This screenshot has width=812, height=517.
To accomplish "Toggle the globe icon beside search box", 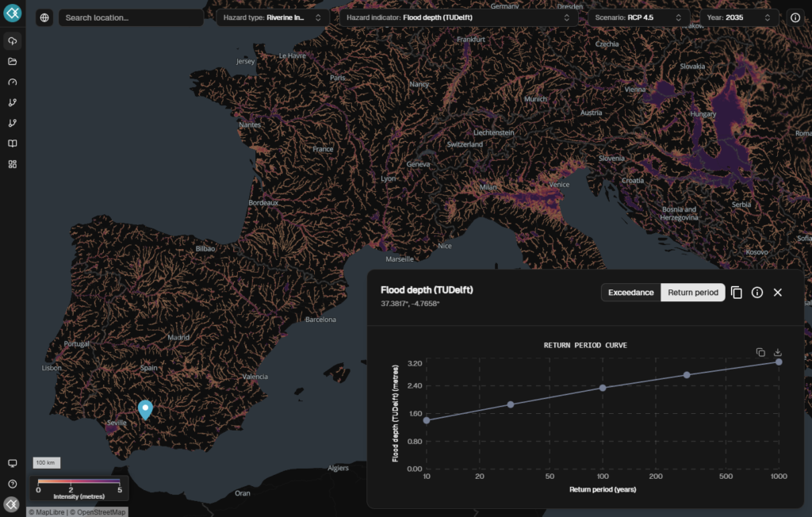I will 44,17.
